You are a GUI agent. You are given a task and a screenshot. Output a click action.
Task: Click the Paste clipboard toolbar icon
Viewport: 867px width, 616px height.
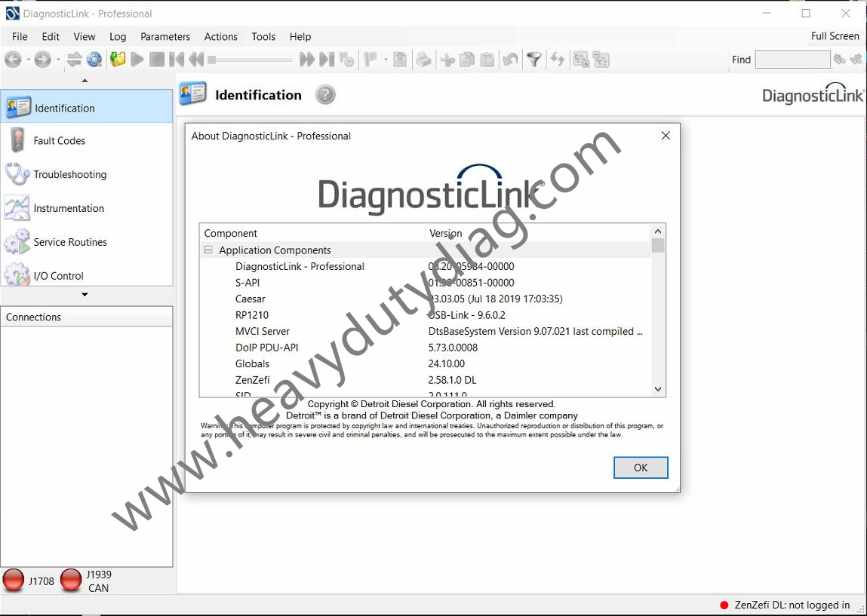(487, 60)
